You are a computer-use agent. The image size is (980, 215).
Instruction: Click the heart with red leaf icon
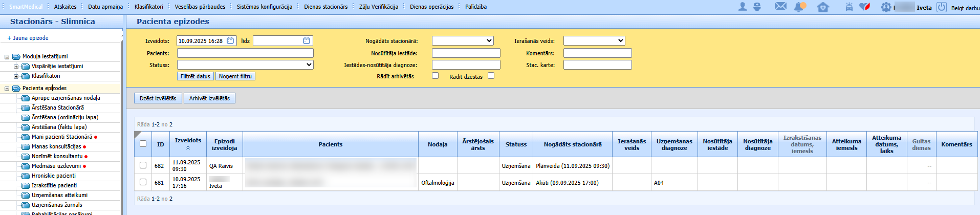[x=865, y=7]
